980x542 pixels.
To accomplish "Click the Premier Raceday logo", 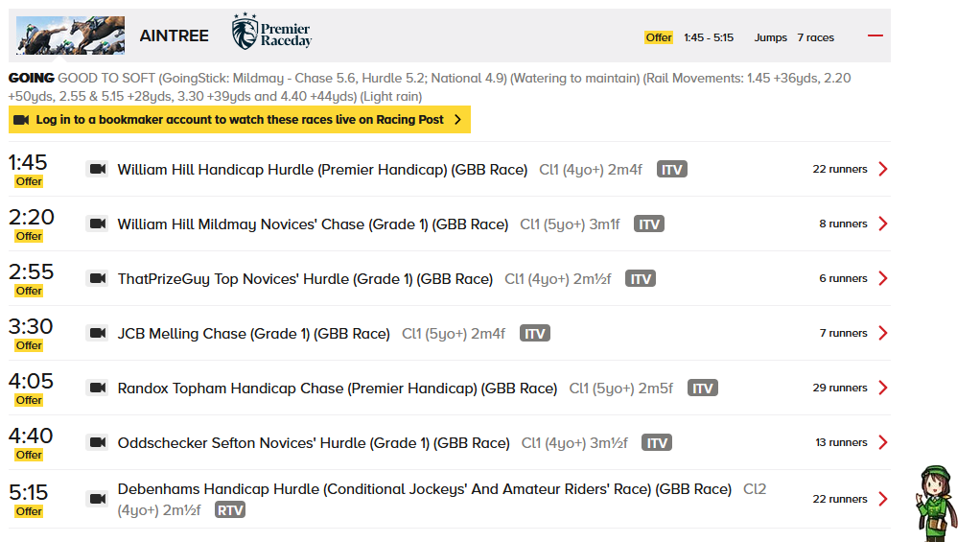I will 271,34.
